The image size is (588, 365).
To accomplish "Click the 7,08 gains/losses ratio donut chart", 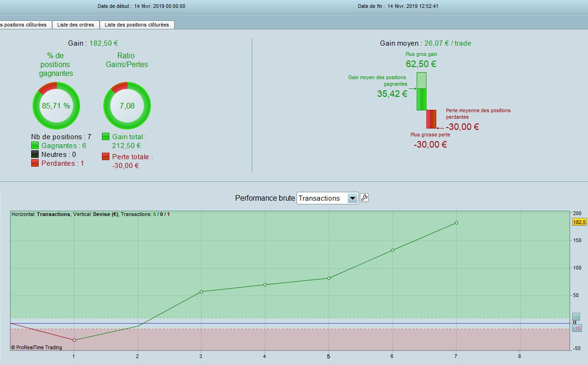I will coord(127,106).
